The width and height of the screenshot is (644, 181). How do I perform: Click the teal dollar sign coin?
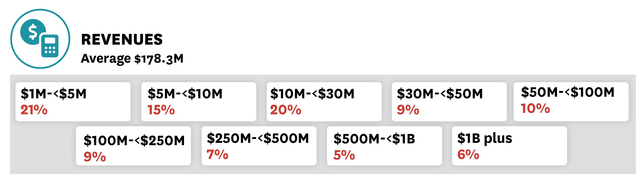tap(33, 32)
